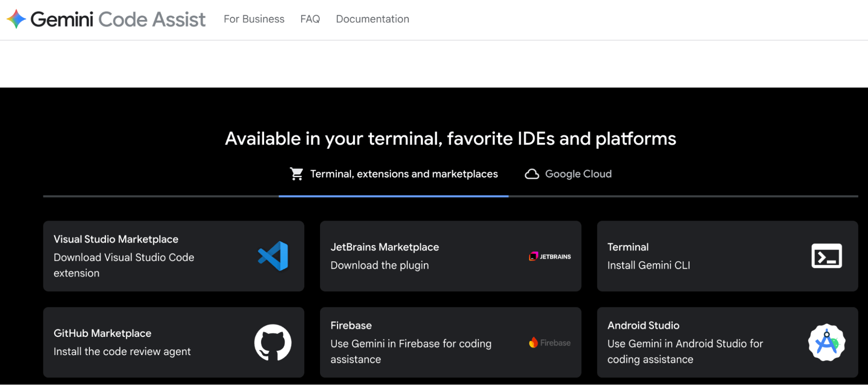Image resolution: width=868 pixels, height=385 pixels.
Task: Go to Documentation in header
Action: point(372,19)
